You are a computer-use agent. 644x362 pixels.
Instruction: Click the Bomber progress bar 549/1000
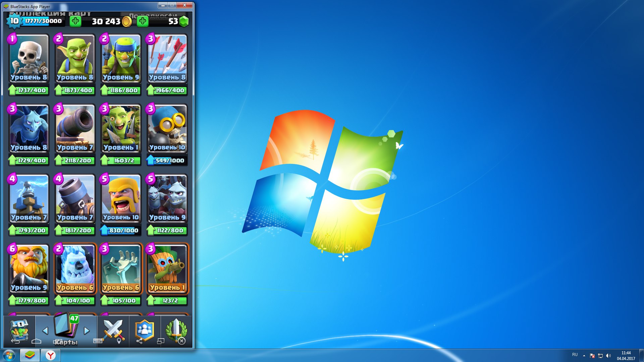tap(167, 160)
